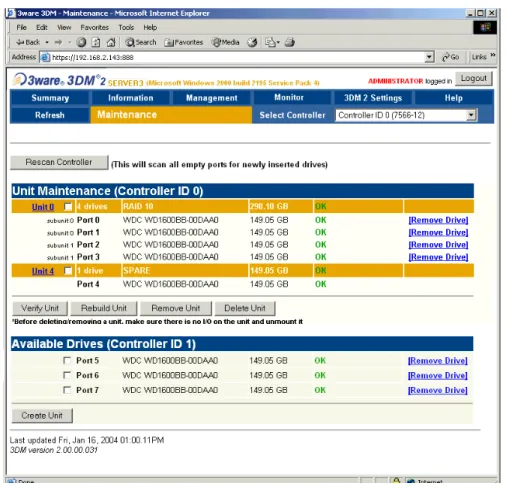Click the RAID 10 unit type text
Screen dimensions: 506x489
click(x=138, y=207)
